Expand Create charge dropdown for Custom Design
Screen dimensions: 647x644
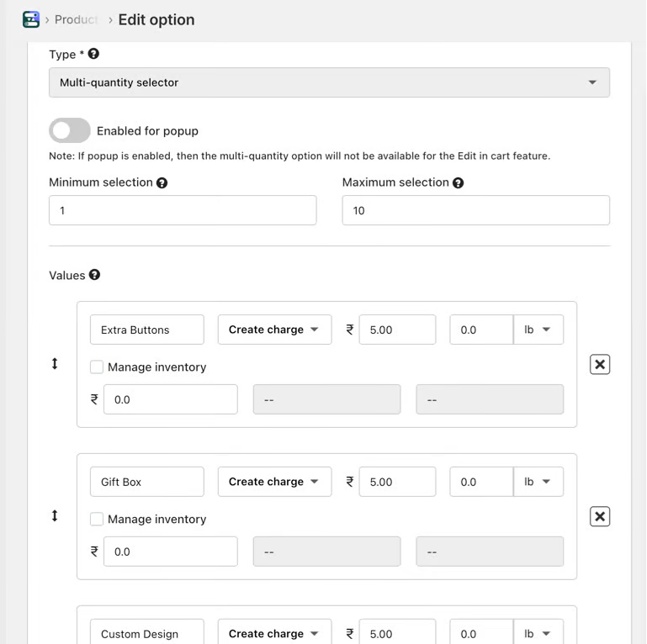click(x=274, y=632)
